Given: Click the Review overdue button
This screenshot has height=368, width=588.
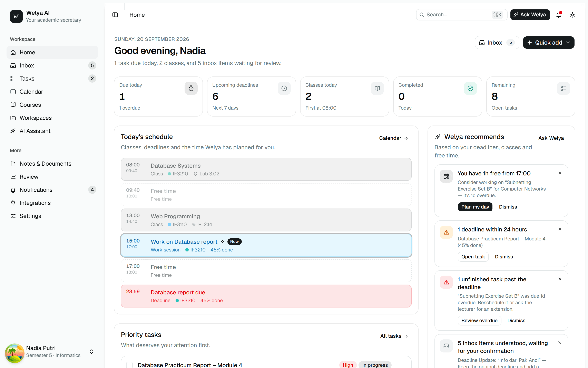Looking at the screenshot, I should tap(479, 321).
